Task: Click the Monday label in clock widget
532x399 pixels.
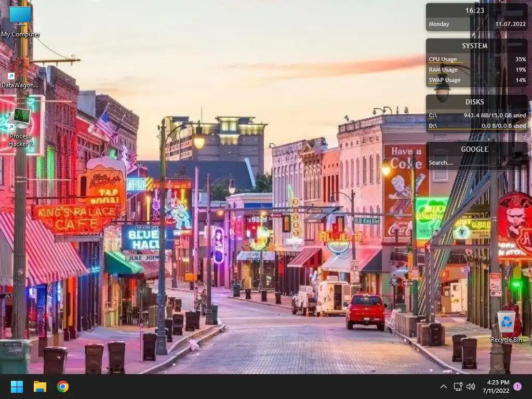Action: click(x=438, y=24)
